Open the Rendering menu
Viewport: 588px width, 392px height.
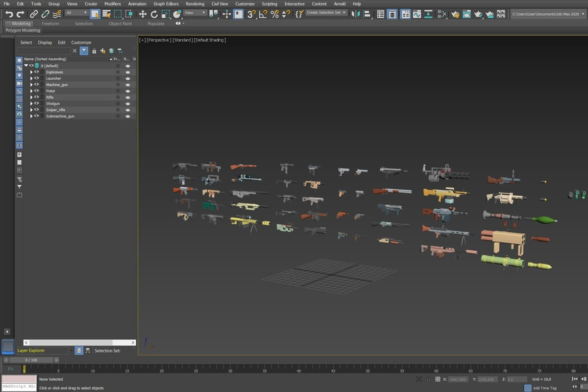coord(195,4)
